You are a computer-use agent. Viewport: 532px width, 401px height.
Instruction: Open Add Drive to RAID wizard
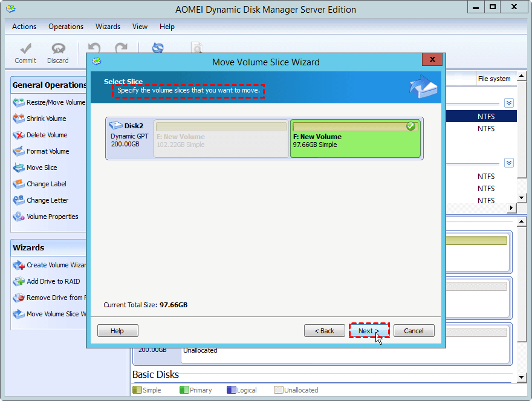point(47,281)
